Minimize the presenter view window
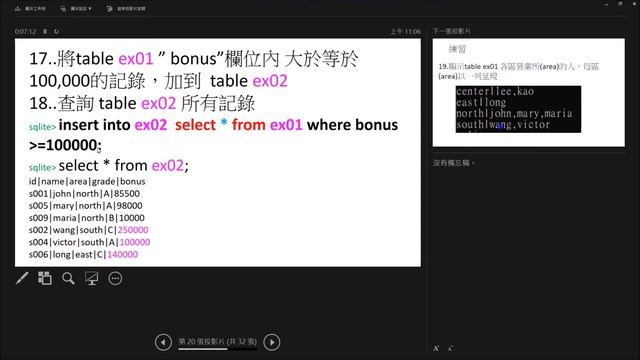Viewport: 640px width, 360px height. [606, 4]
